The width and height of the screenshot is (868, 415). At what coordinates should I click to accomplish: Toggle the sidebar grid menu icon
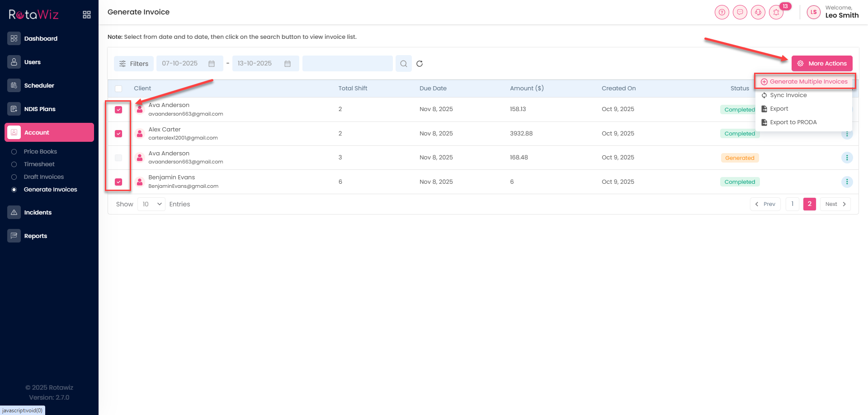pos(87,15)
